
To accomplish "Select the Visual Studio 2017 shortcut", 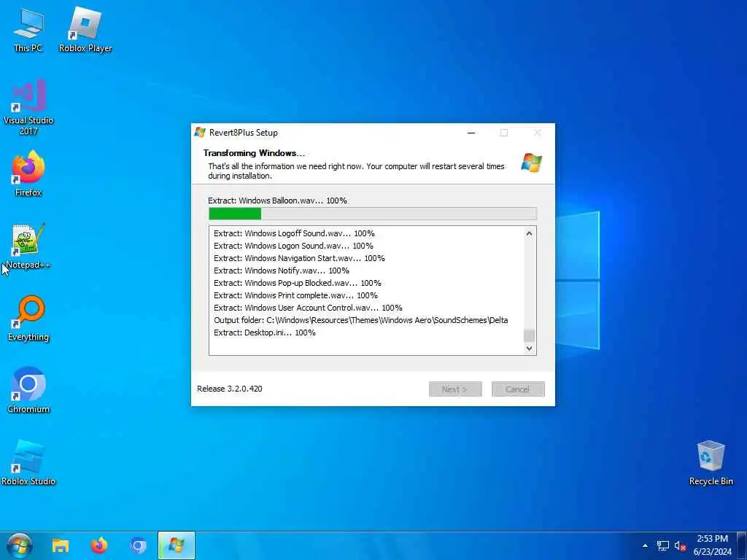I will [28, 106].
